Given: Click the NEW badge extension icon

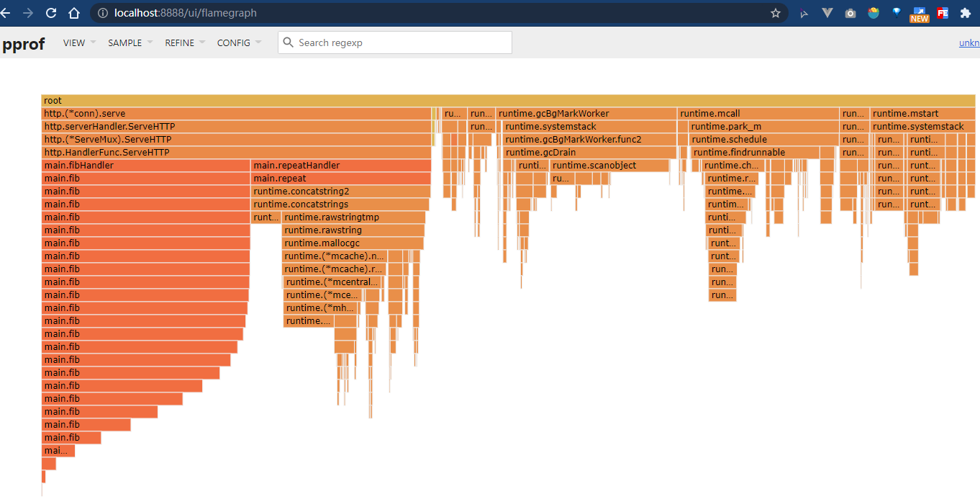Looking at the screenshot, I should (920, 14).
